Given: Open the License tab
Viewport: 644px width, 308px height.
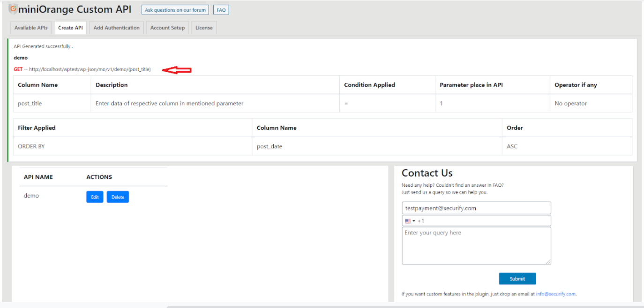Looking at the screenshot, I should coord(204,28).
